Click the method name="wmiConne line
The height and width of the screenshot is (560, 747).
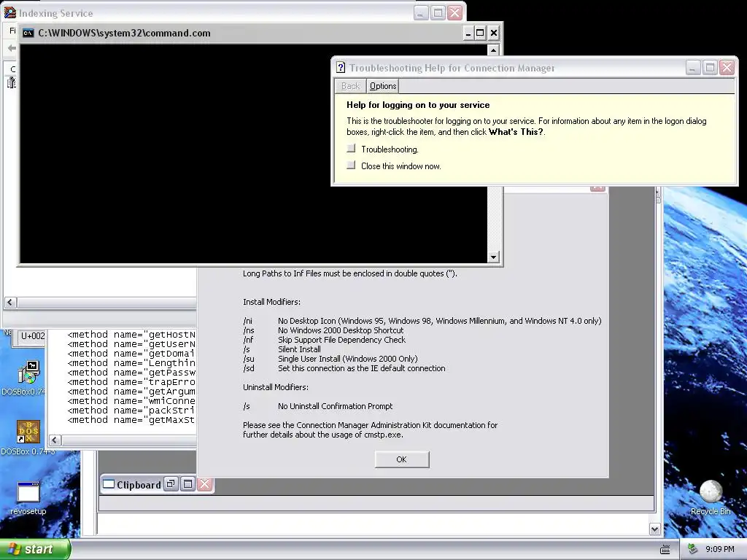pos(131,401)
